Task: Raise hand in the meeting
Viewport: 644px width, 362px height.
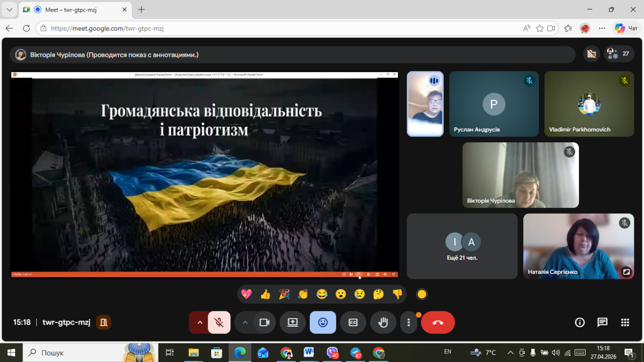Action: [x=383, y=323]
